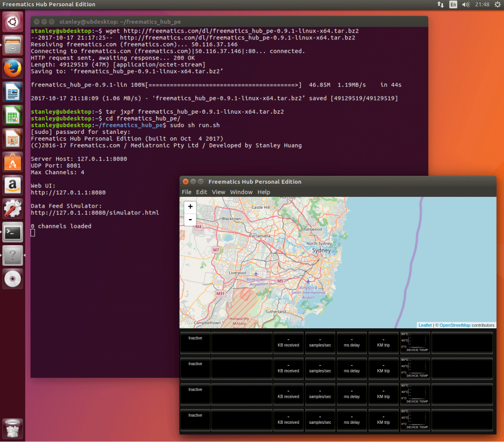Screen dimensions: 504x442
Task: Open Amazon launcher icon
Action: pos(13,186)
